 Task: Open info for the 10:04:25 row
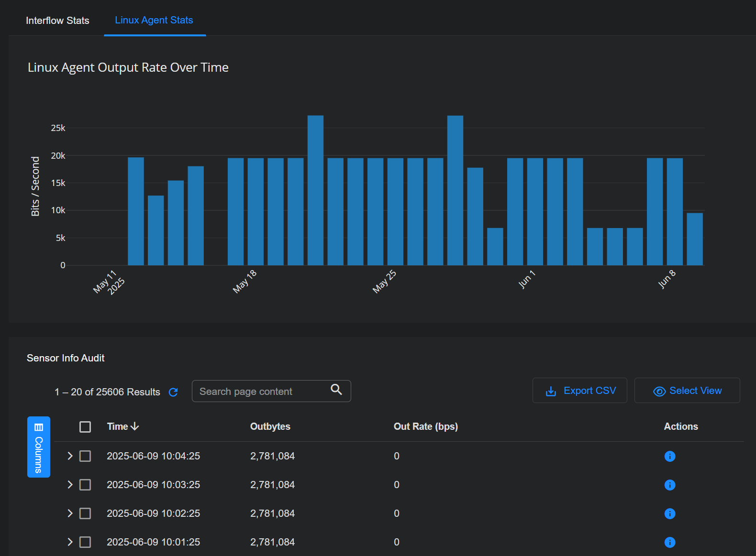(x=670, y=456)
